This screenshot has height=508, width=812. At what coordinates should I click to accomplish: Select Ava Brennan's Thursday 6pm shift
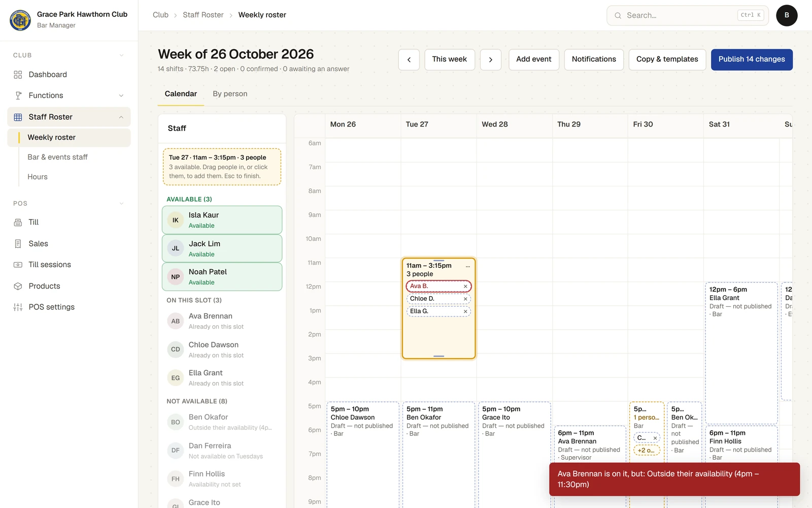point(590,444)
